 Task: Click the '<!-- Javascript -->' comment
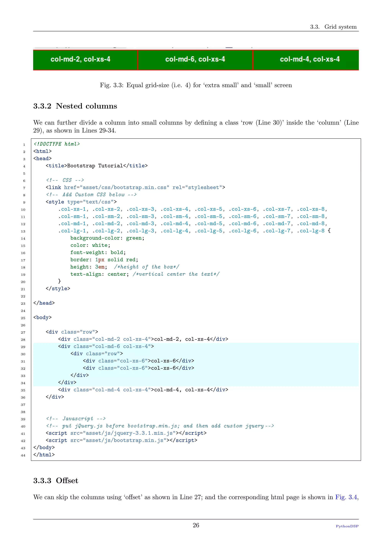[76, 419]
